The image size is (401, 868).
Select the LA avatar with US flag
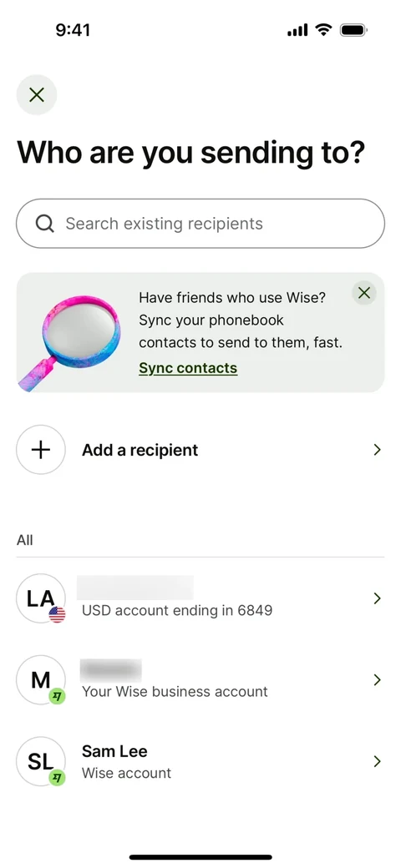(x=41, y=598)
